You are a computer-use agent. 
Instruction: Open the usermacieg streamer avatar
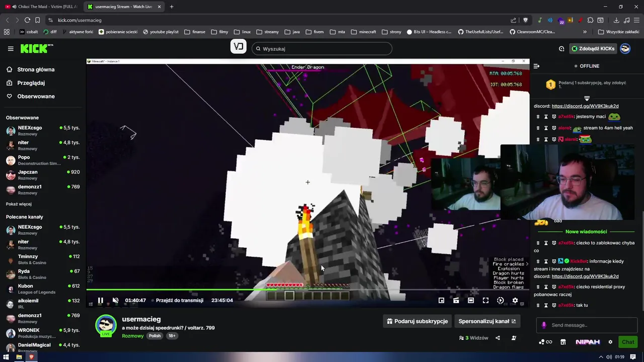point(106,326)
